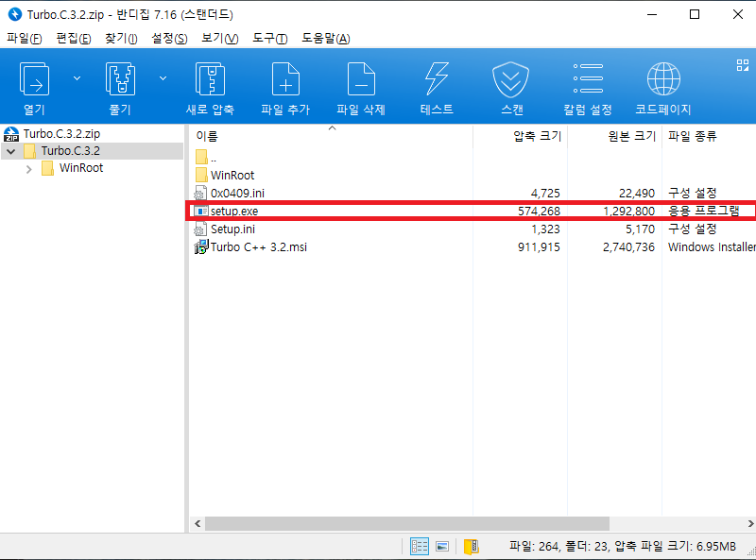The height and width of the screenshot is (560, 756).
Task: Start the 스캔 (Scan) shield icon
Action: 510,79
